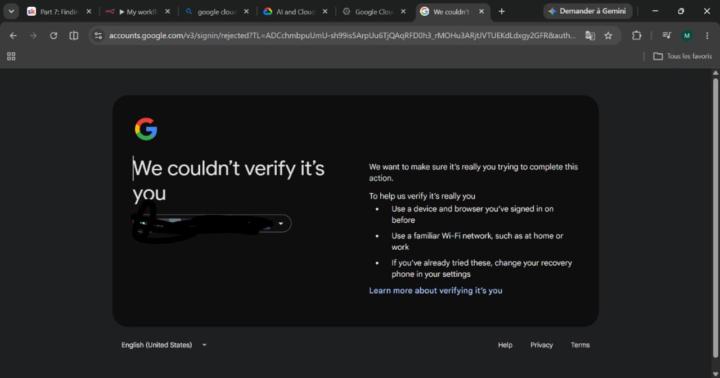Click the translate page icon
This screenshot has width=720, height=378.
click(x=590, y=35)
